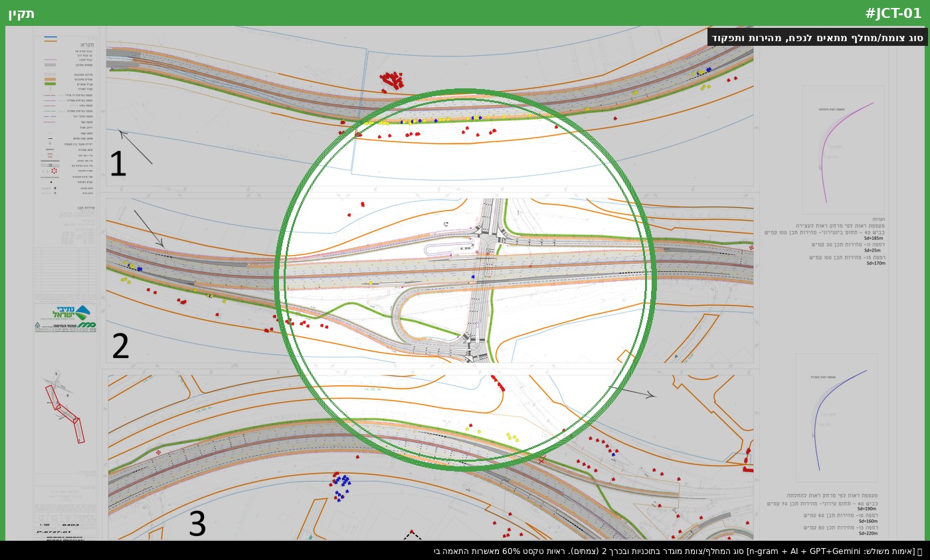The height and width of the screenshot is (560, 930).
Task: Click the Netivei Israel logo
Action: coord(65,317)
